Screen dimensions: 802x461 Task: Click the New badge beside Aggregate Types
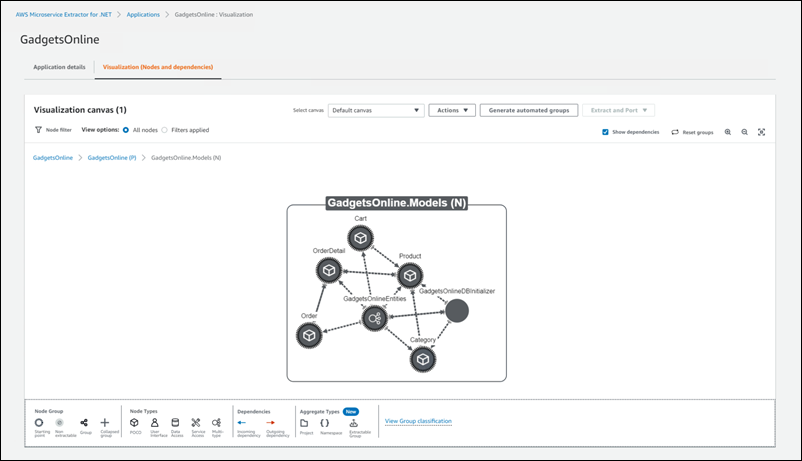point(351,411)
